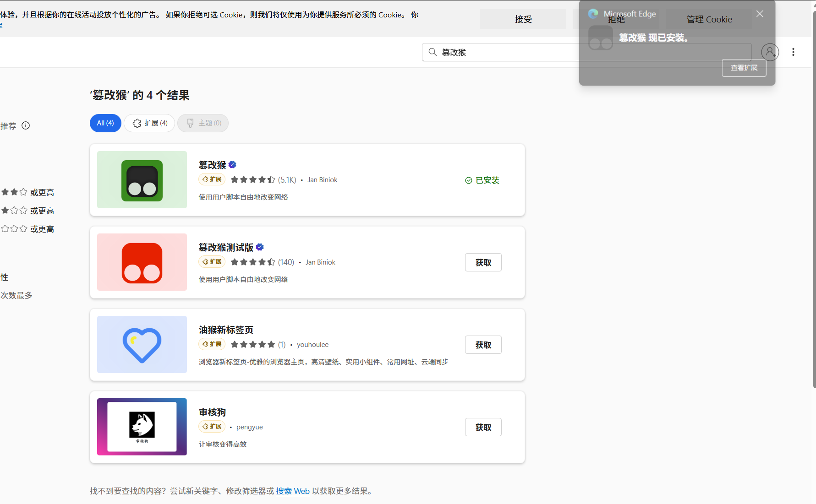Get the 篡改猴测试版 extension
Viewport: 816px width, 504px height.
coord(483,262)
